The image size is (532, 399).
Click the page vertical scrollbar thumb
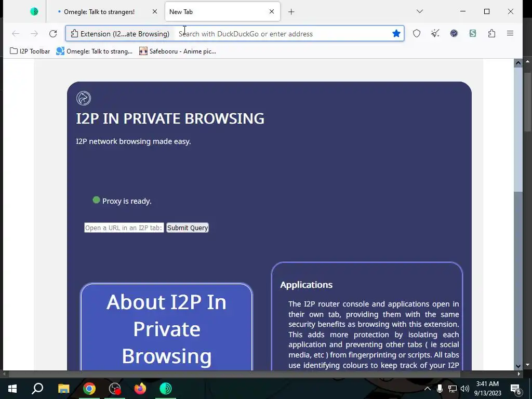pos(518,129)
